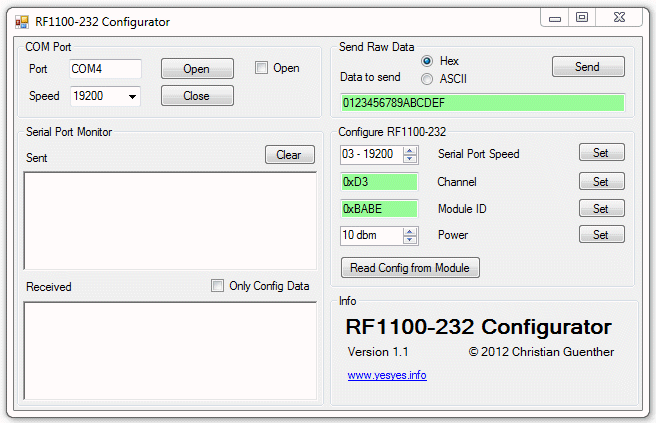656x423 pixels.
Task: Increase the Power spinner value
Action: pos(410,231)
